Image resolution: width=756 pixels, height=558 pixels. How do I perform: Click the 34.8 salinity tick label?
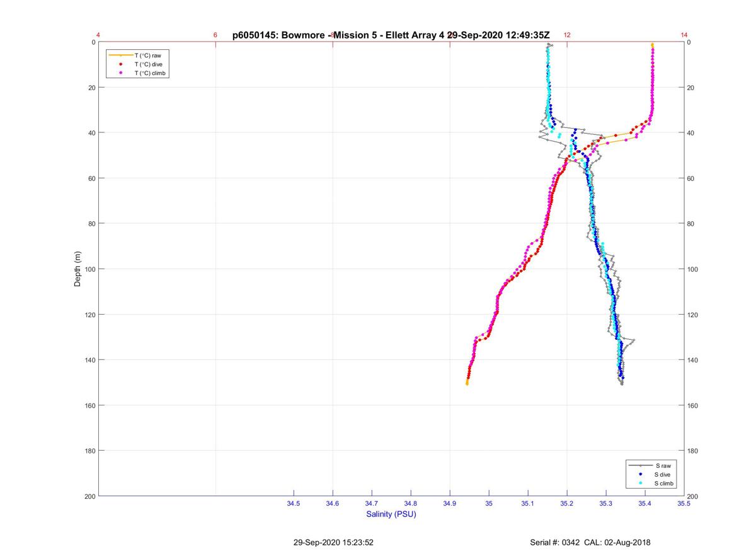[411, 503]
